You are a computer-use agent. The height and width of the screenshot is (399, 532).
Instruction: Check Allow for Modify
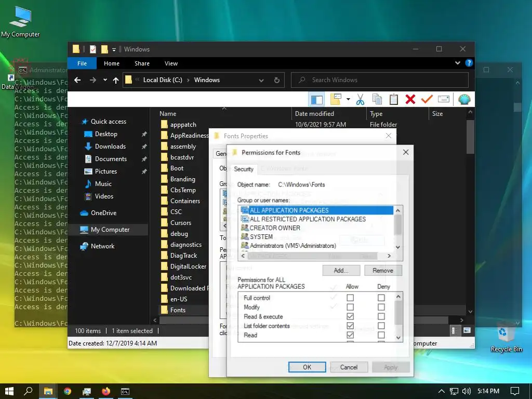pos(350,307)
